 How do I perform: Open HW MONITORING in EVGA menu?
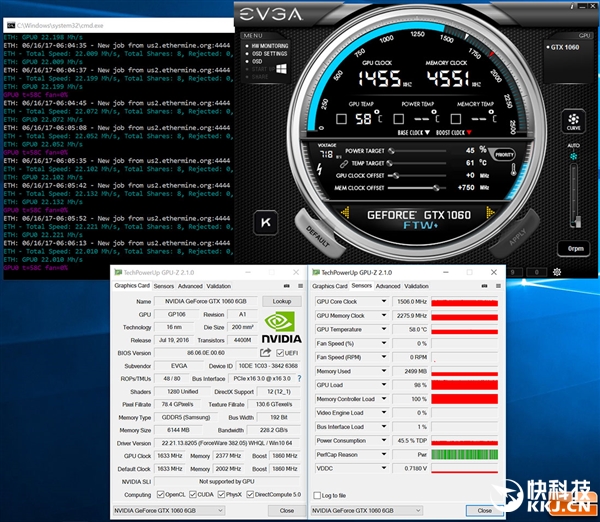pos(269,46)
